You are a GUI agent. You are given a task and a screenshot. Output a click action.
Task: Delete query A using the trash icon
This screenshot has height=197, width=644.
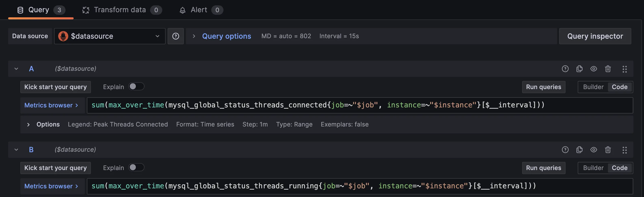608,69
